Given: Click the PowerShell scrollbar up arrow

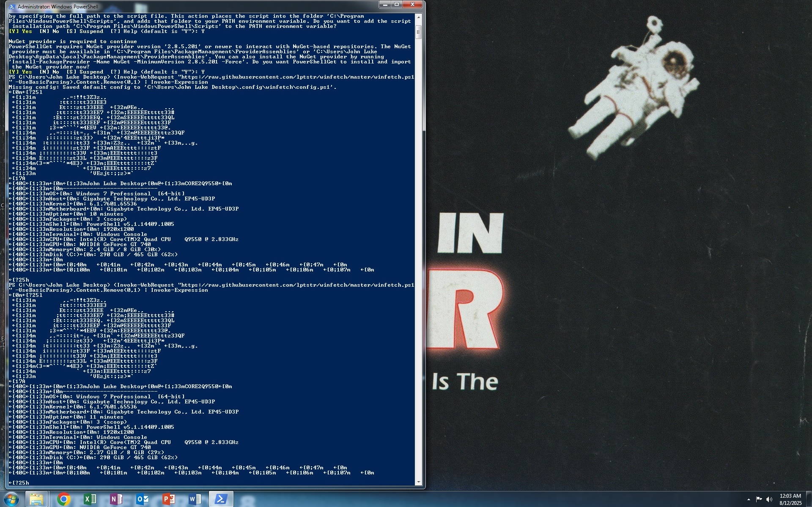Looking at the screenshot, I should (x=418, y=17).
